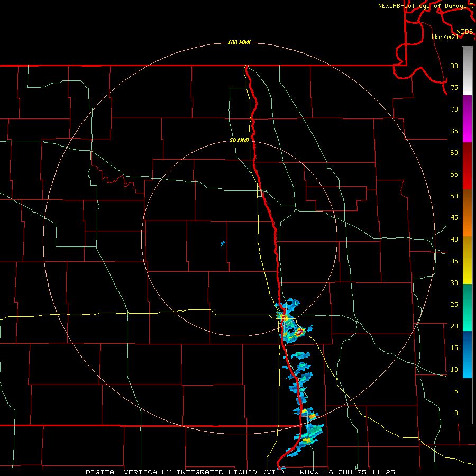The image size is (476, 476).
Task: Click the [kg/m2] units label
Action: 445,37
